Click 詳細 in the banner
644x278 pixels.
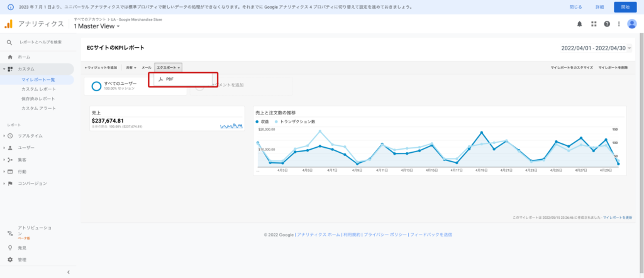click(x=599, y=7)
